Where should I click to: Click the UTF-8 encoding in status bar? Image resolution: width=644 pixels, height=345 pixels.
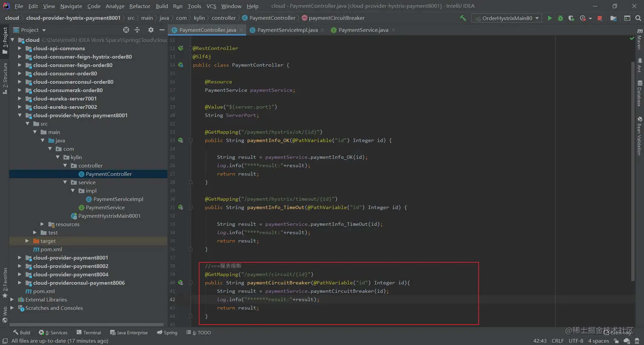point(576,341)
